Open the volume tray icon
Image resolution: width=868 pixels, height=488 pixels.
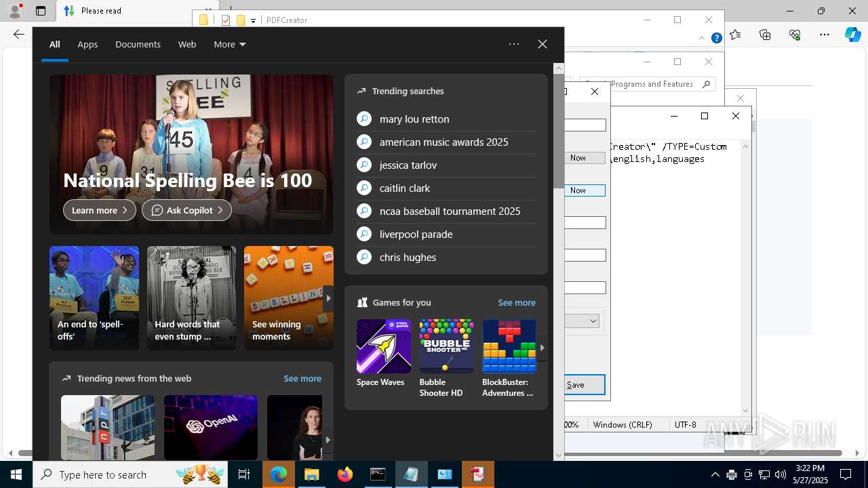[x=781, y=475]
